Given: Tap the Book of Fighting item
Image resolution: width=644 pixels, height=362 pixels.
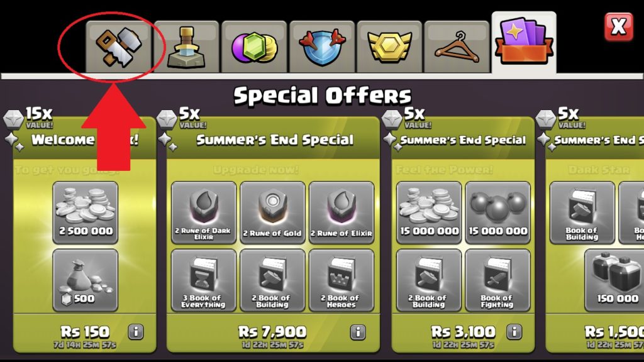Looking at the screenshot, I should coord(498,280).
